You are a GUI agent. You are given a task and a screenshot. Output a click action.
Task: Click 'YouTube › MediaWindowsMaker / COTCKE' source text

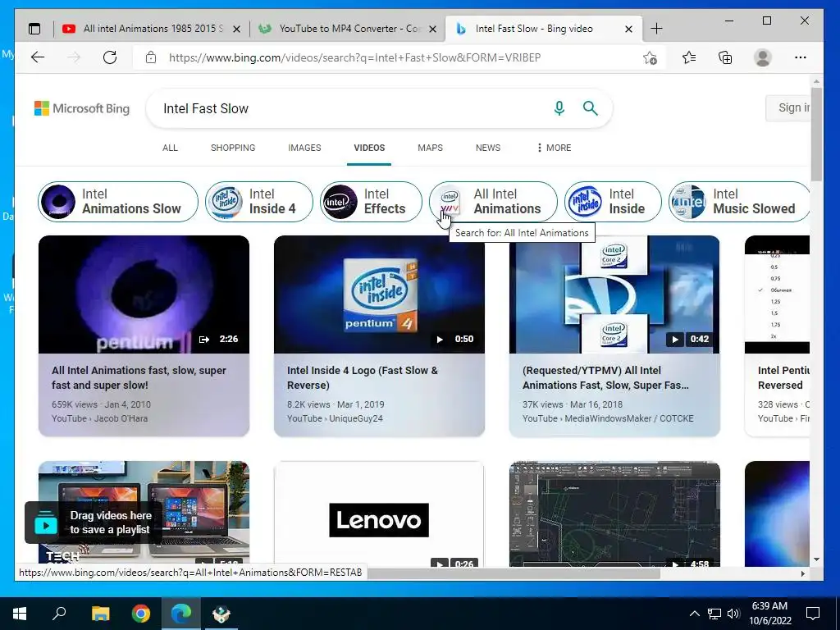[608, 418]
